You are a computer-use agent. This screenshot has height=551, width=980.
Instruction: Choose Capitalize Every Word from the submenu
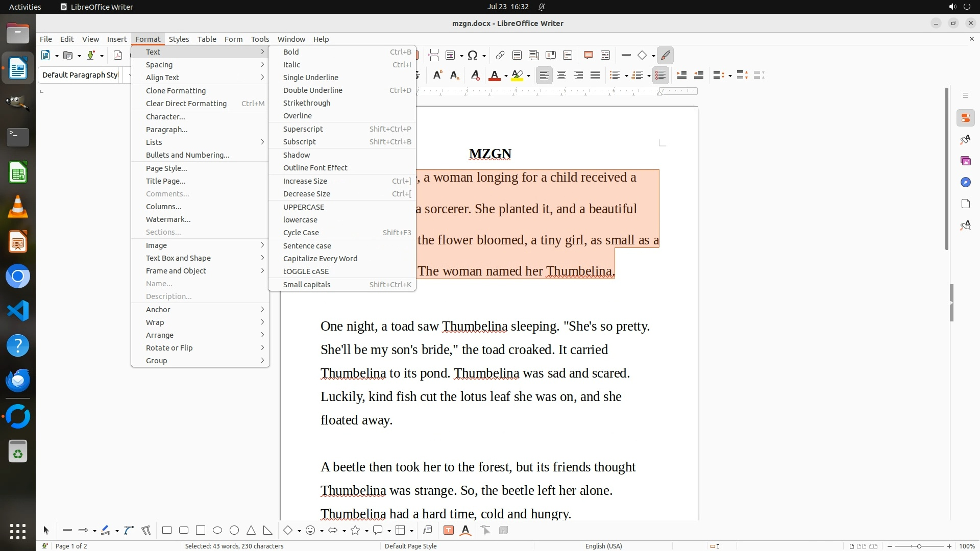320,259
